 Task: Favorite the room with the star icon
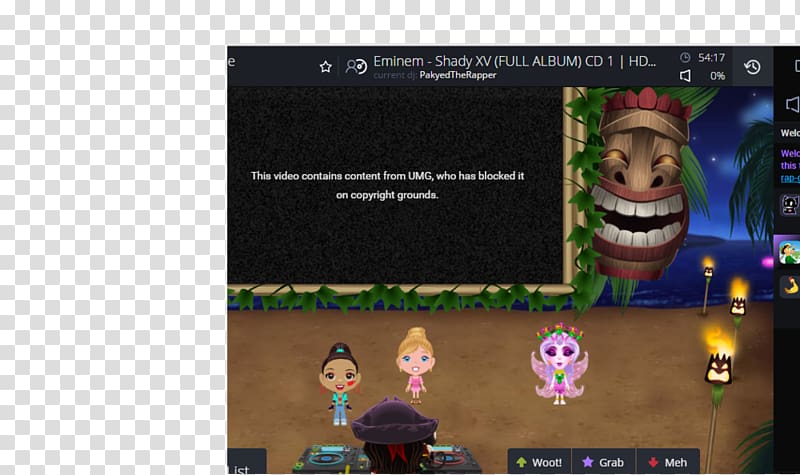click(326, 67)
